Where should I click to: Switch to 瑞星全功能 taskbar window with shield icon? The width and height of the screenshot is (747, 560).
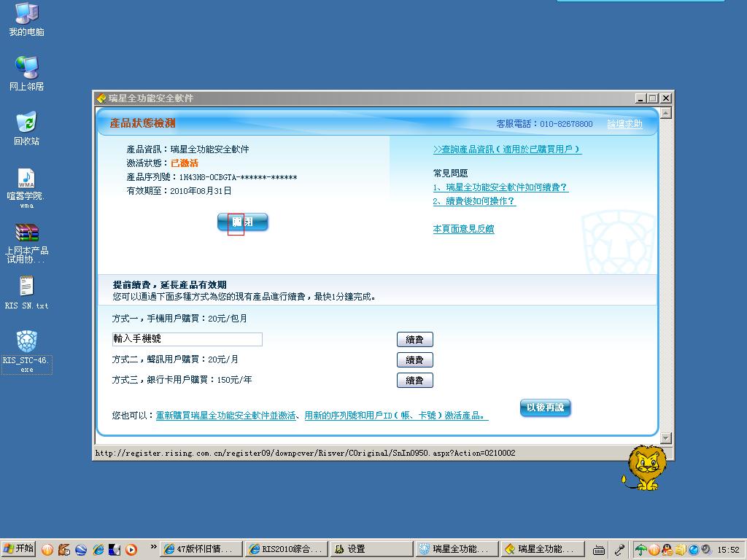coord(457,549)
